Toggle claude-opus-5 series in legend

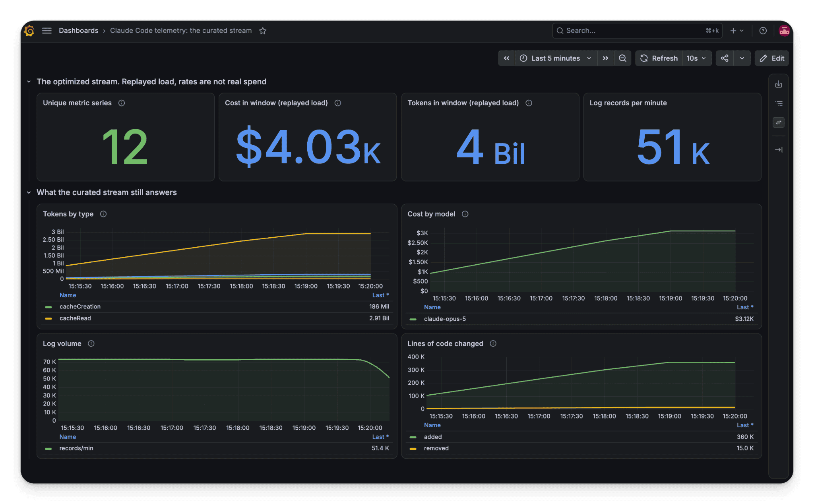tap(445, 319)
